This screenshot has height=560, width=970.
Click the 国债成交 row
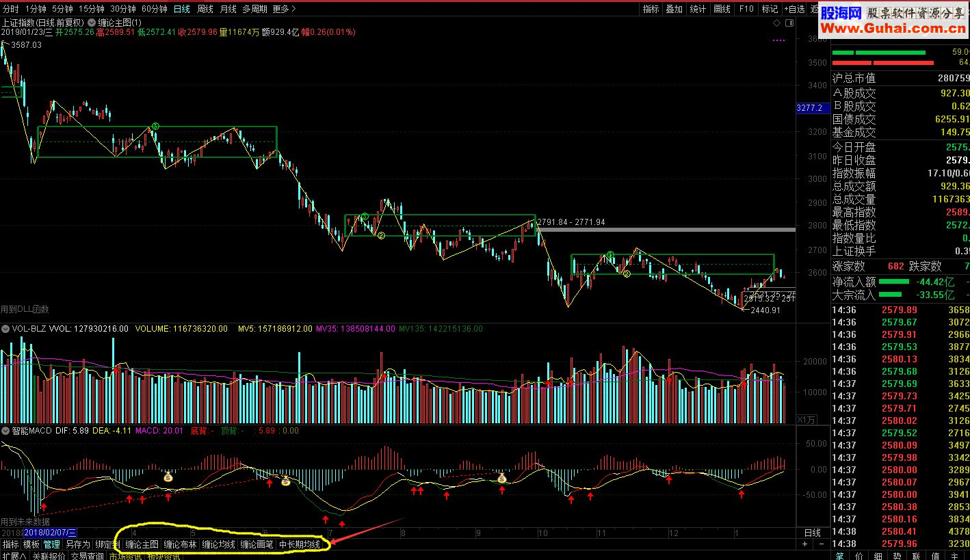[x=900, y=119]
